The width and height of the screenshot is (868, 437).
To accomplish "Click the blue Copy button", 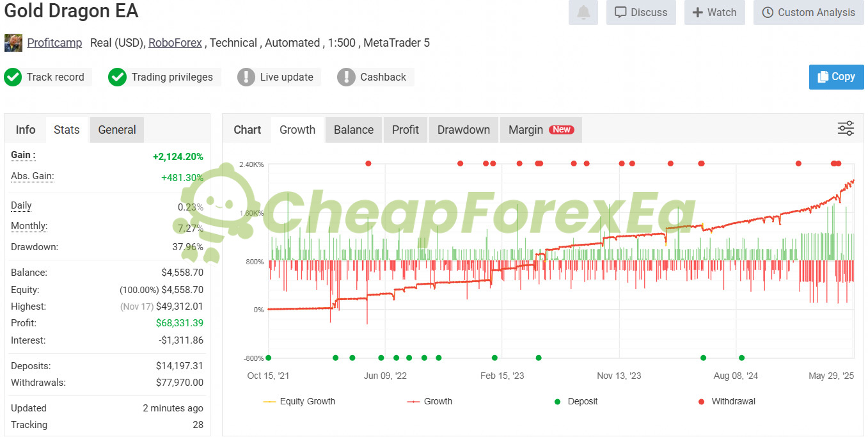I will (x=836, y=77).
